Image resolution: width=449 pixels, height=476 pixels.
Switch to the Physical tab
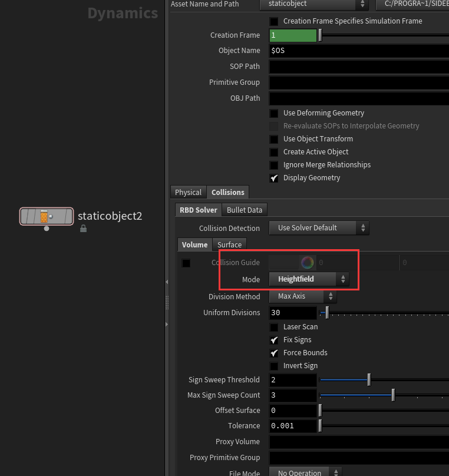[x=188, y=193]
